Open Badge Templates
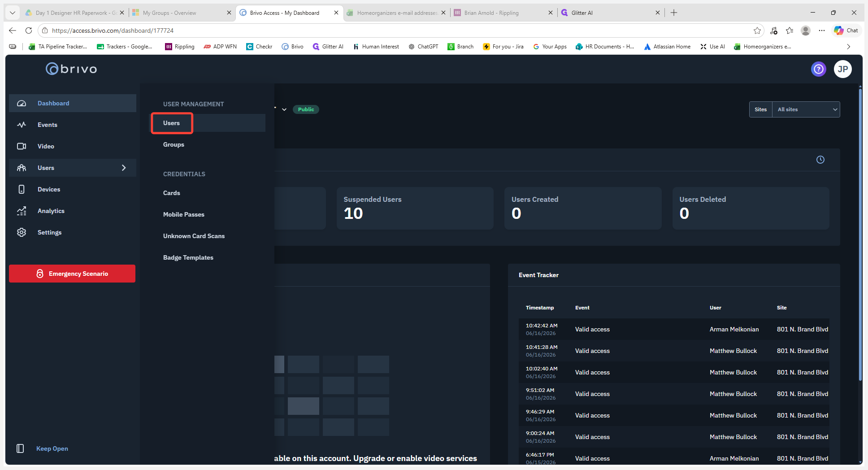868x470 pixels. (188, 257)
